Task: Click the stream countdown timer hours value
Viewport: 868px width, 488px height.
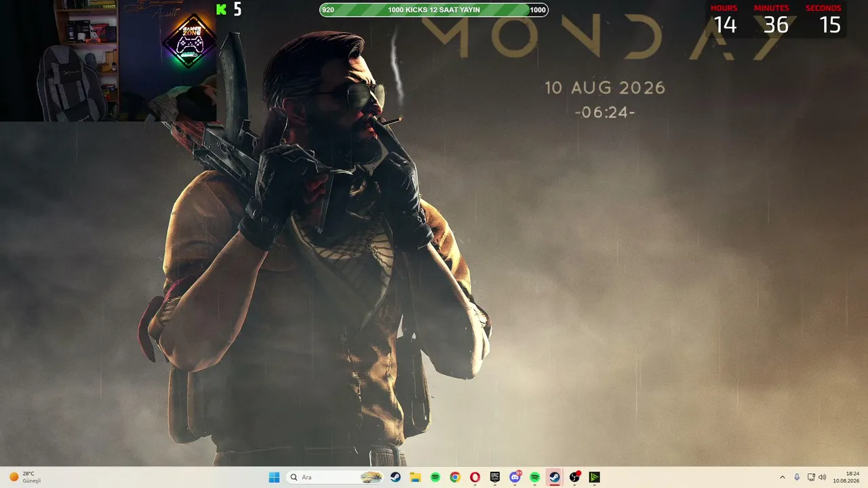Action: [725, 25]
